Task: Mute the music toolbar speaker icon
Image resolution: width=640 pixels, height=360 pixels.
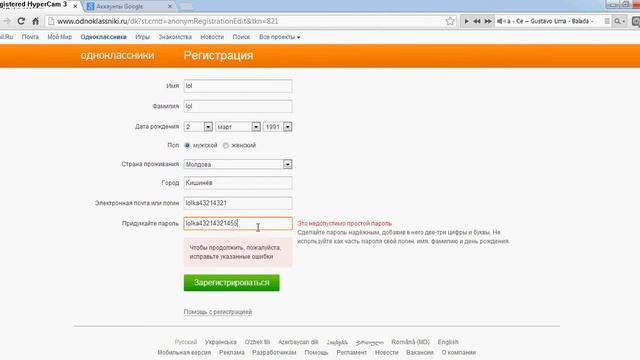Action: (x=500, y=21)
